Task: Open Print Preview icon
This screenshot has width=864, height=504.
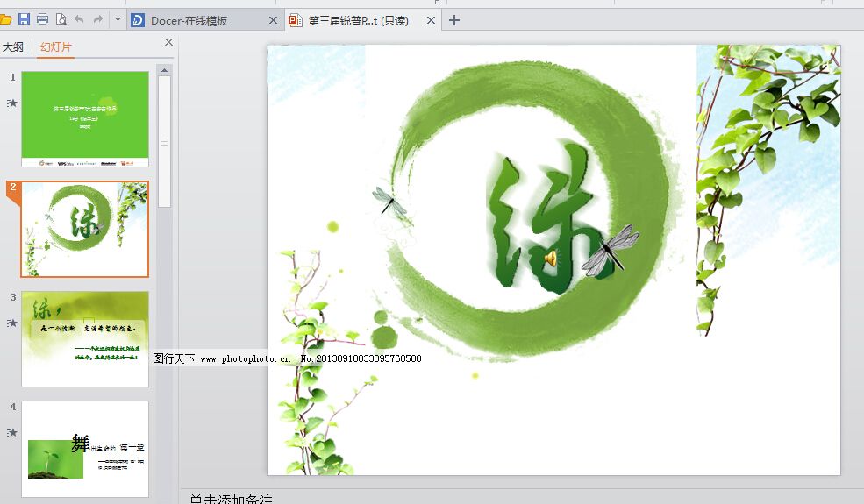Action: 61,20
